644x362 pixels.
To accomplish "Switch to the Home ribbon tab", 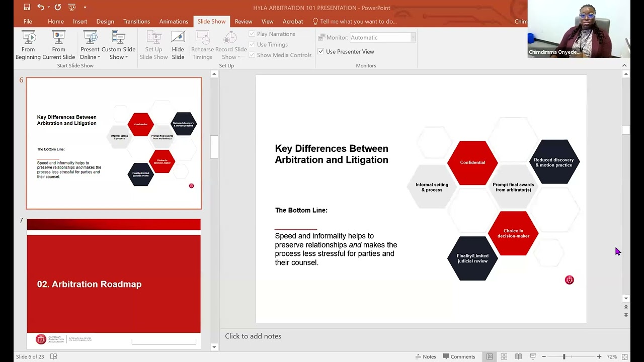I will click(56, 21).
